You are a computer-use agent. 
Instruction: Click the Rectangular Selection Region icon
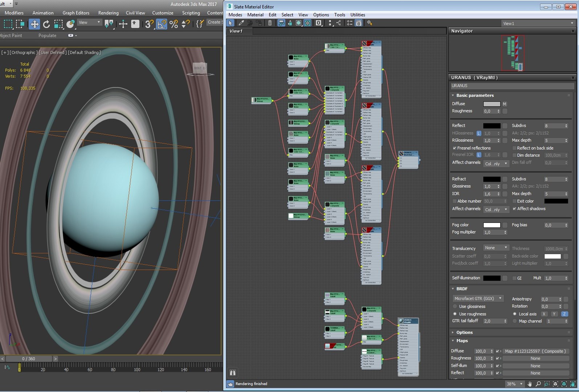8,24
